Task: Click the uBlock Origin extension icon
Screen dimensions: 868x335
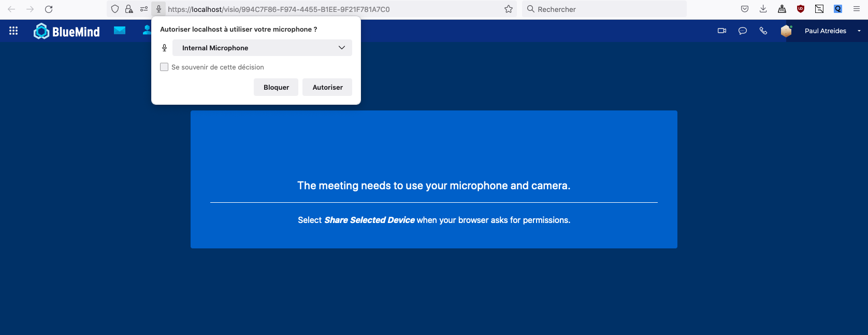Action: (800, 9)
